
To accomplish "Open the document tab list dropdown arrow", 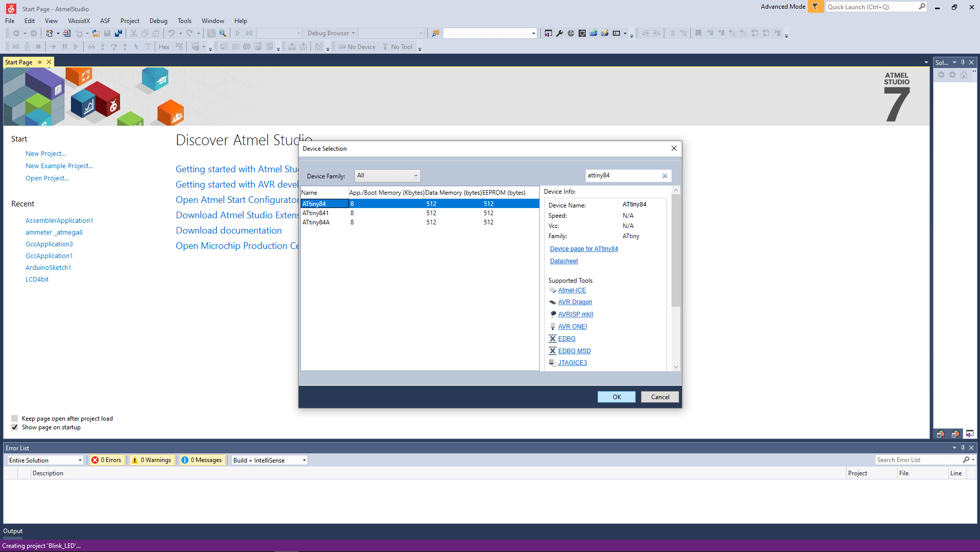I will (926, 62).
